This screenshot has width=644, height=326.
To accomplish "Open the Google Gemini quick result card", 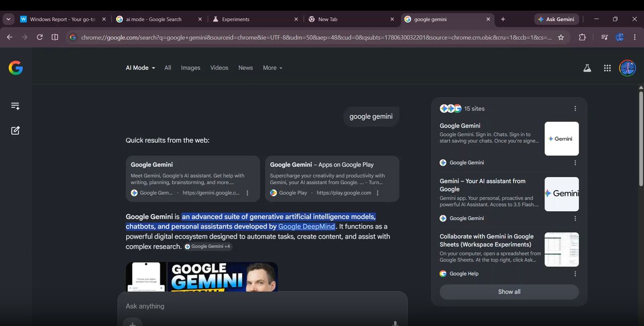I will pos(193,179).
